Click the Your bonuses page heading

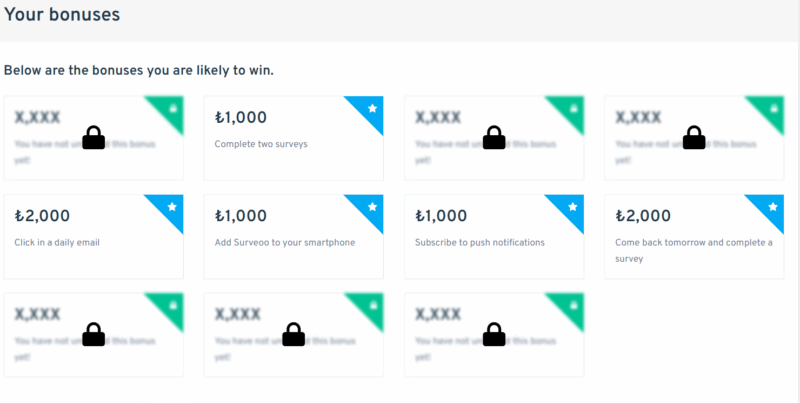point(62,15)
